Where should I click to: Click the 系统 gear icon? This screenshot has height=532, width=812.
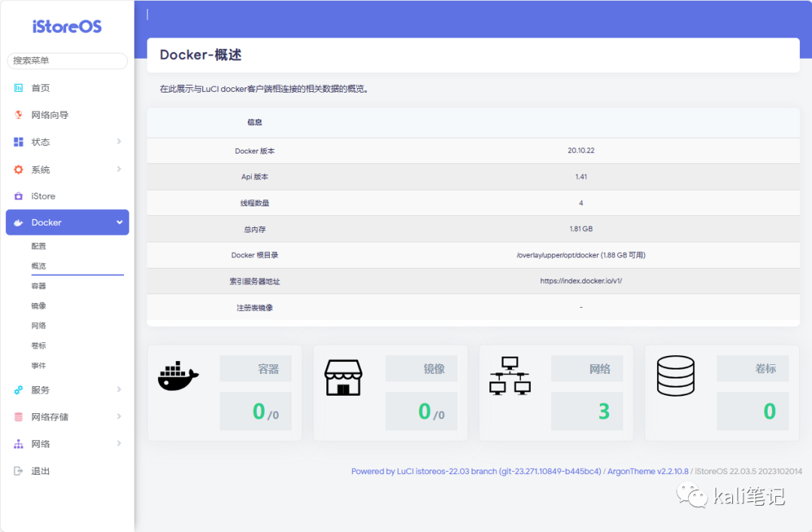click(19, 169)
